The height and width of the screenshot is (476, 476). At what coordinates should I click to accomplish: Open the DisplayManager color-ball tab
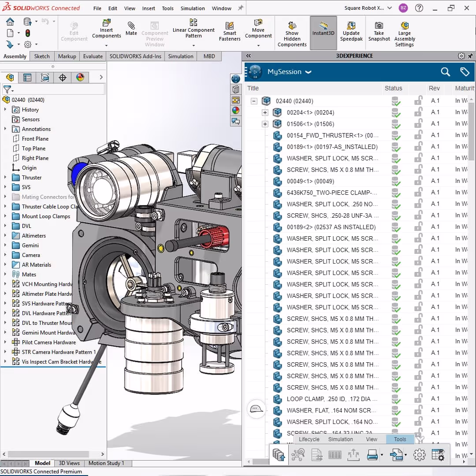(80, 78)
